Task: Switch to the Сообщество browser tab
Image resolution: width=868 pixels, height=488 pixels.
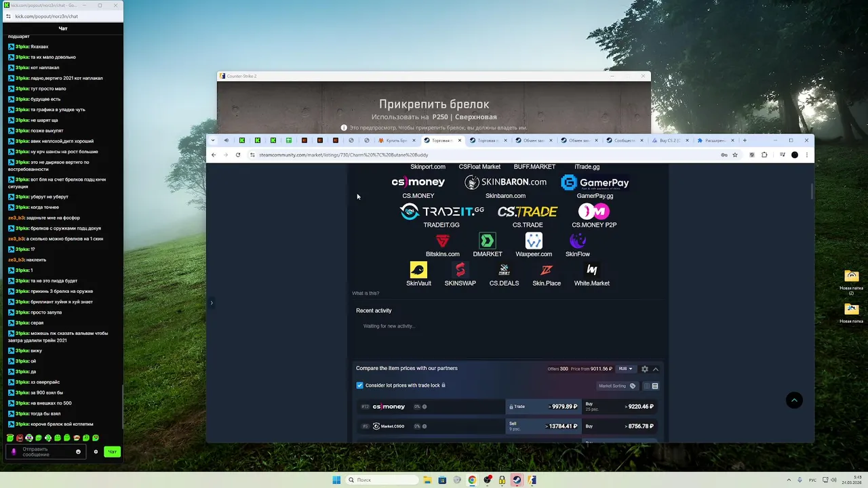Action: 624,140
